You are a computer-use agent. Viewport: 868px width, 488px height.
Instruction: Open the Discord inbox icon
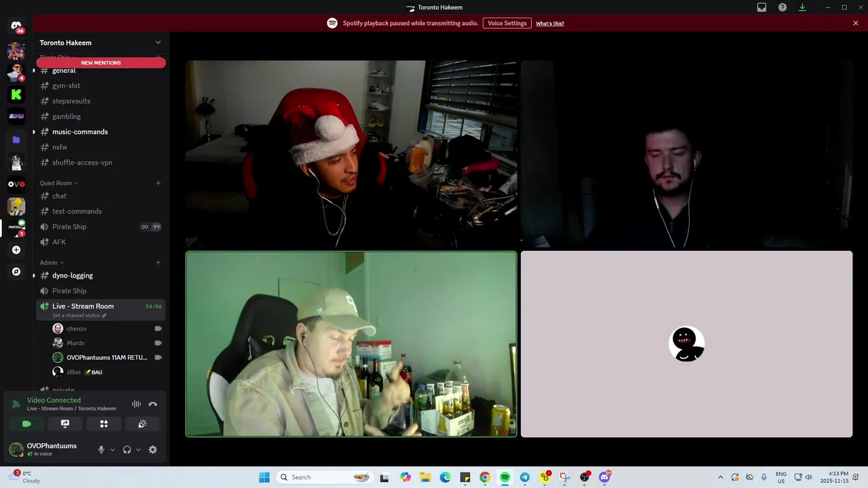[762, 7]
